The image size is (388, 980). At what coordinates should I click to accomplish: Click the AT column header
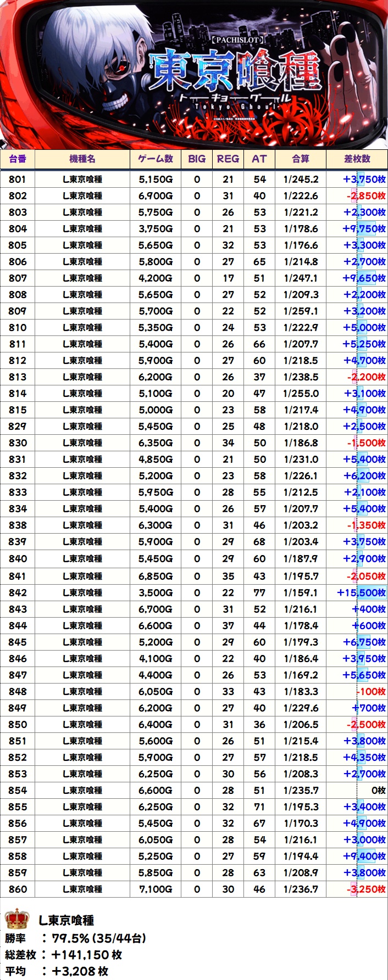[259, 159]
